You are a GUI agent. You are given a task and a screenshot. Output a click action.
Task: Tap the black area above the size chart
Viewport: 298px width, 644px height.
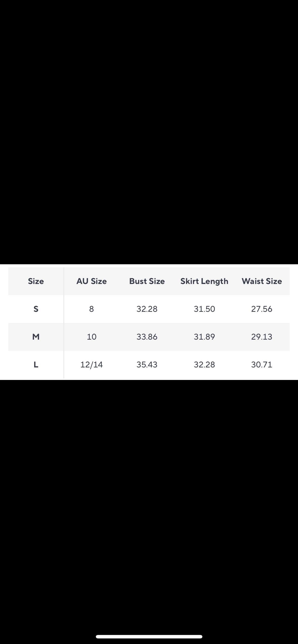click(149, 132)
